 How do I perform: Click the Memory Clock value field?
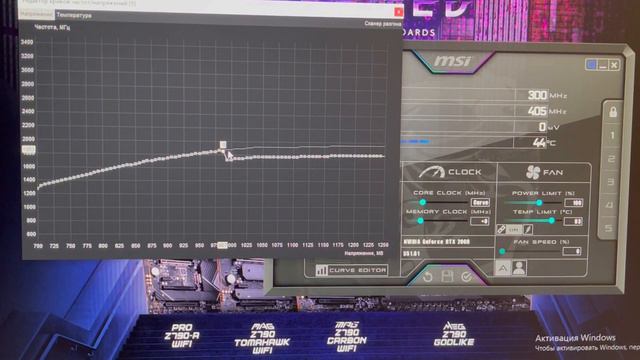click(x=480, y=221)
